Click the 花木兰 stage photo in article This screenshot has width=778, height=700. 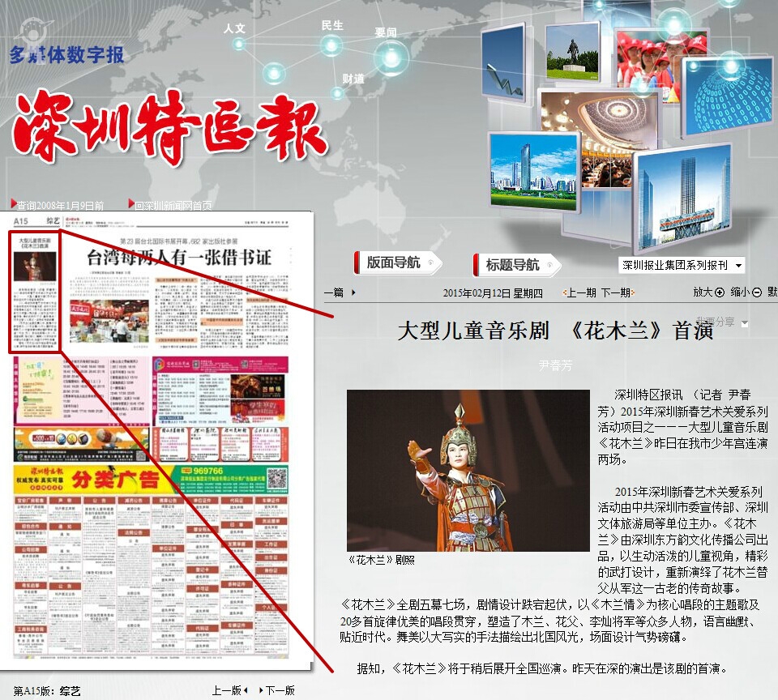pyautogui.click(x=468, y=470)
